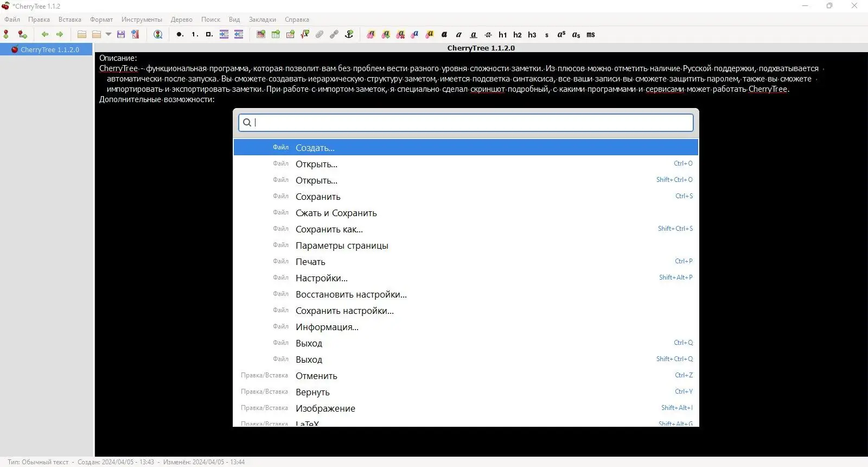Set to-do checkbox list formatting
Screen dimensions: 868x467
(x=209, y=34)
